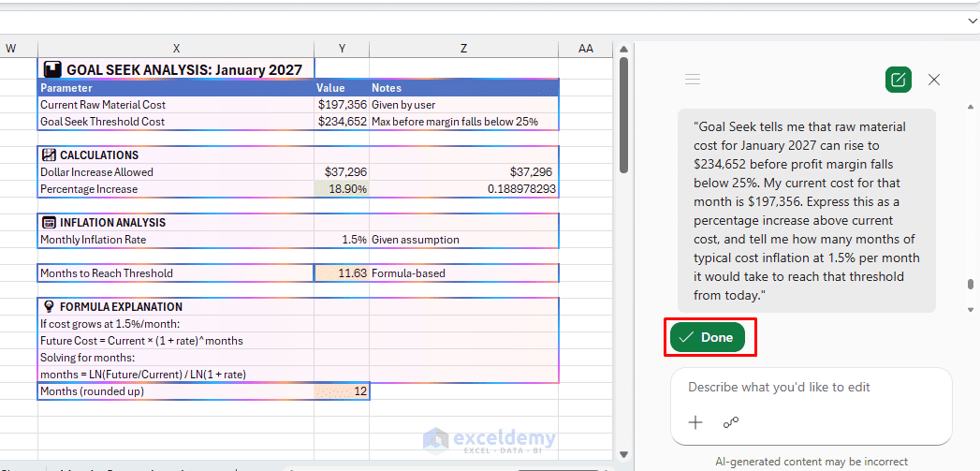The image size is (980, 471).
Task: Select the $234,652 value cell
Action: pyautogui.click(x=342, y=122)
